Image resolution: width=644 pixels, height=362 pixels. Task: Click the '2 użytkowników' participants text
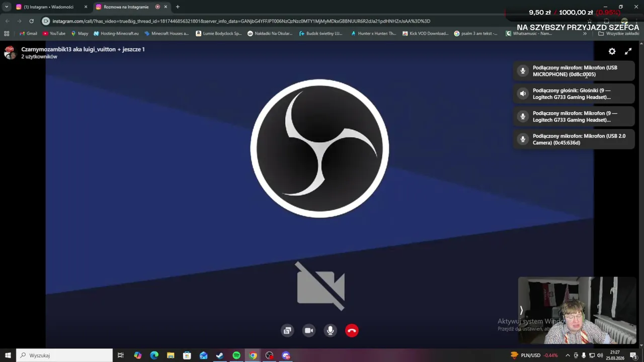[x=39, y=57]
